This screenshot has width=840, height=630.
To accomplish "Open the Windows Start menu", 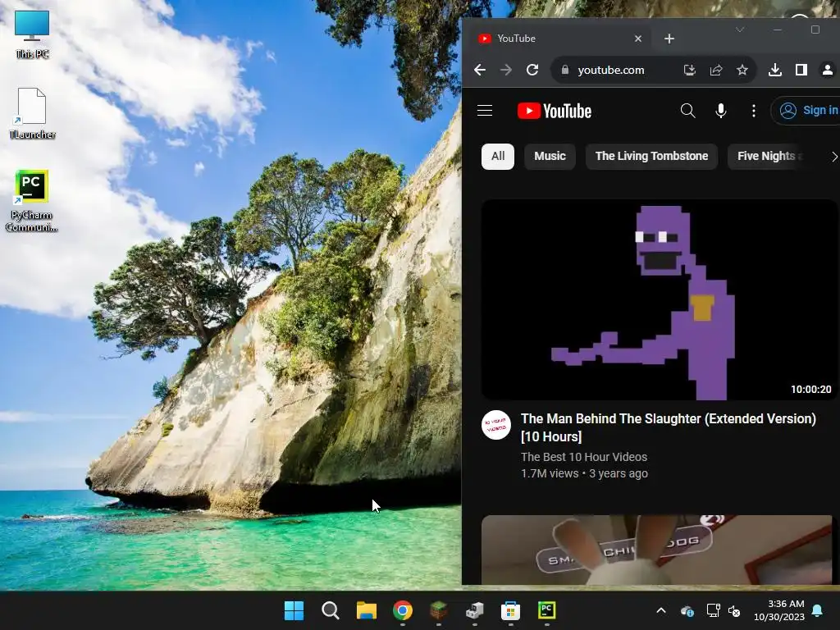I will pyautogui.click(x=294, y=610).
